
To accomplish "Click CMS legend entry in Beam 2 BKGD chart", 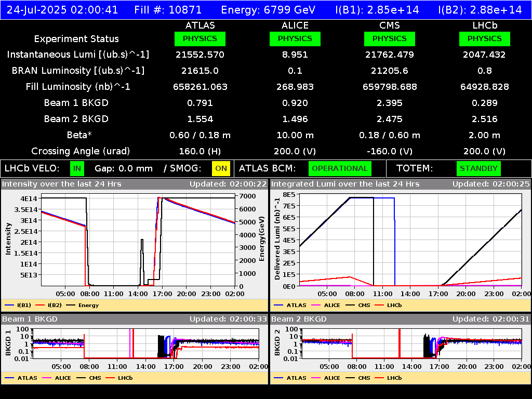I will (x=358, y=378).
